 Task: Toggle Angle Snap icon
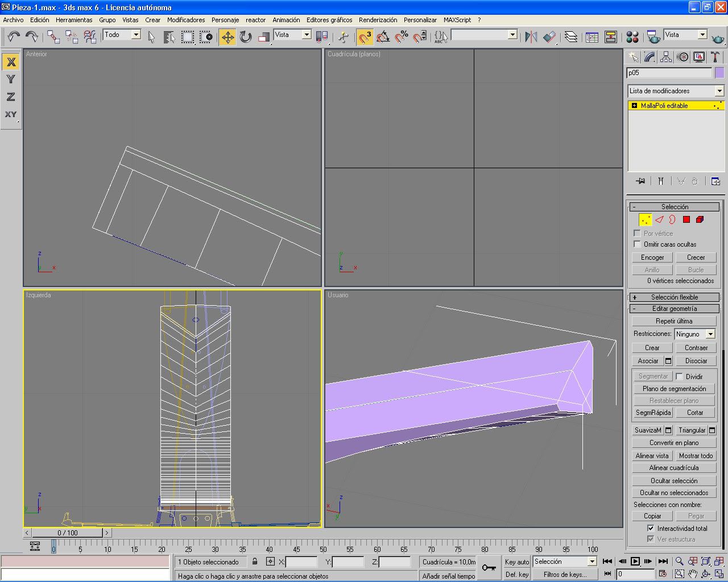click(383, 37)
